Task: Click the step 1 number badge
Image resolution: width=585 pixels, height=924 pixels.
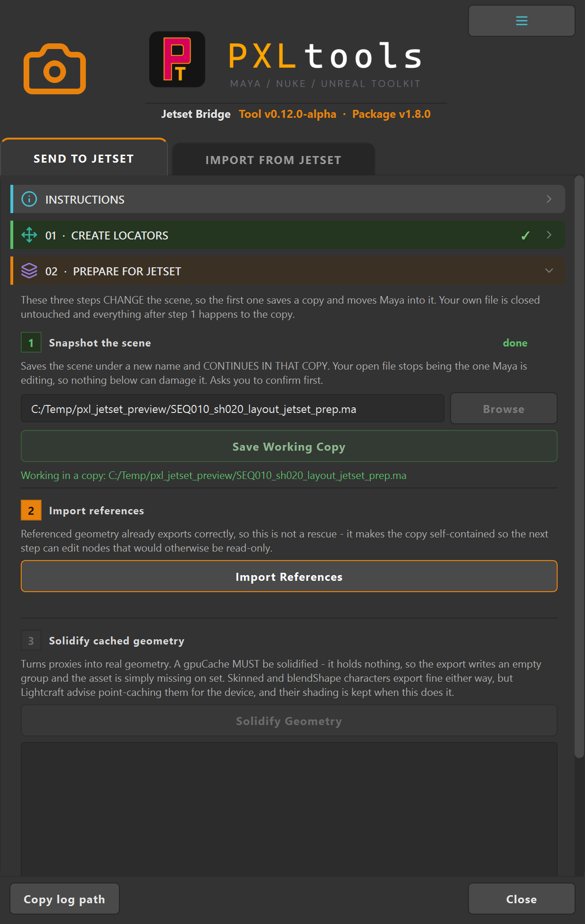Action: coord(31,343)
